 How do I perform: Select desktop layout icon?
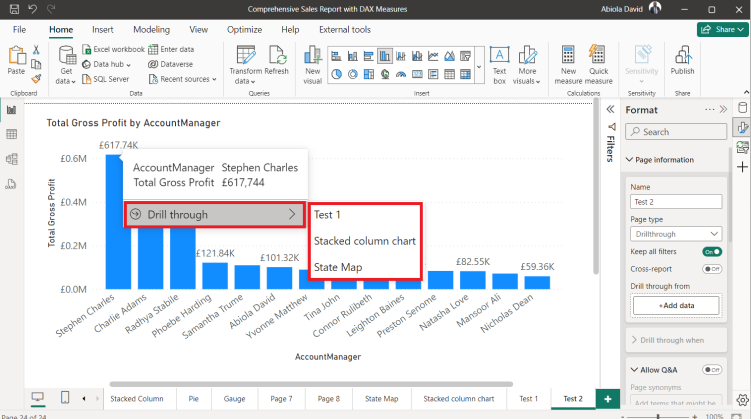37,397
